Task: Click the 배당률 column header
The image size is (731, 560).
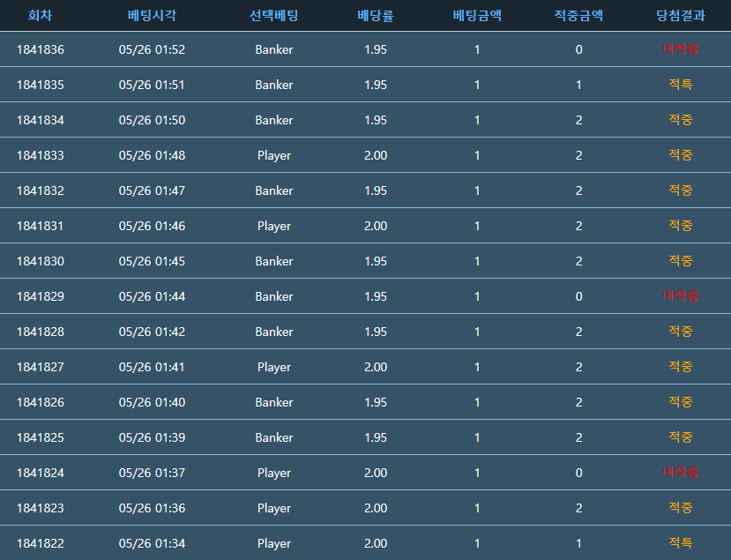Action: [x=376, y=15]
